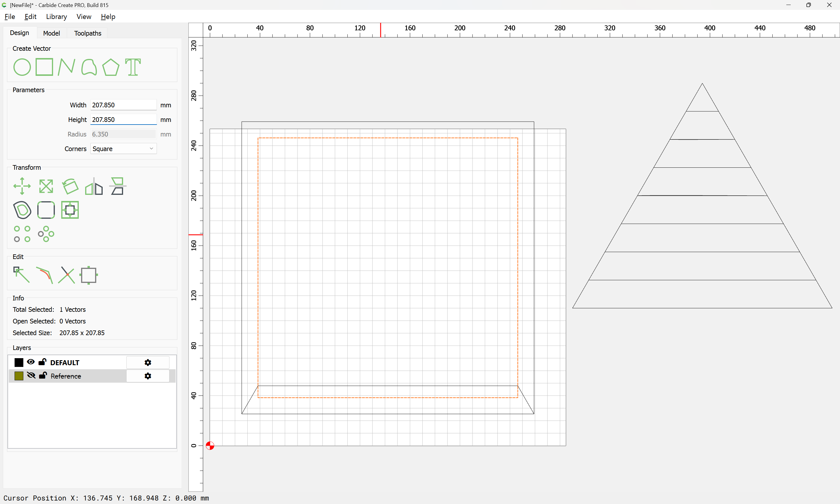Open the Offset vector tool

(x=22, y=210)
